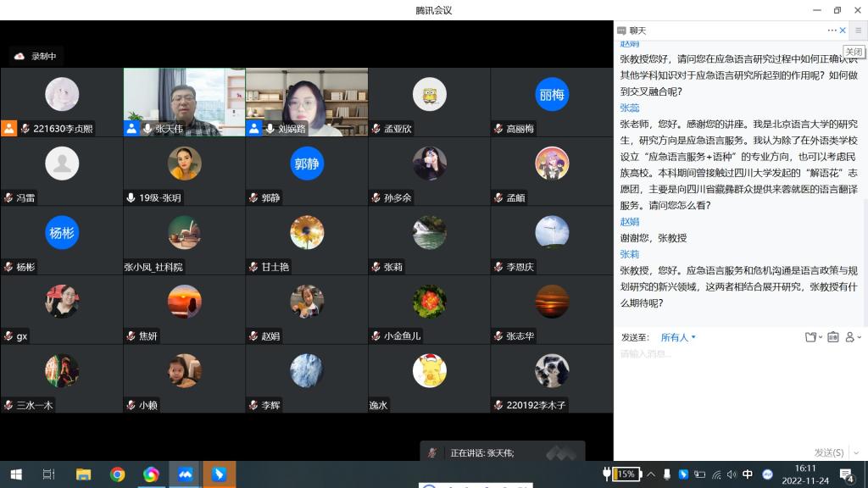This screenshot has height=488, width=868.
Task: Click 19级-张玥's microphone icon
Action: click(131, 197)
